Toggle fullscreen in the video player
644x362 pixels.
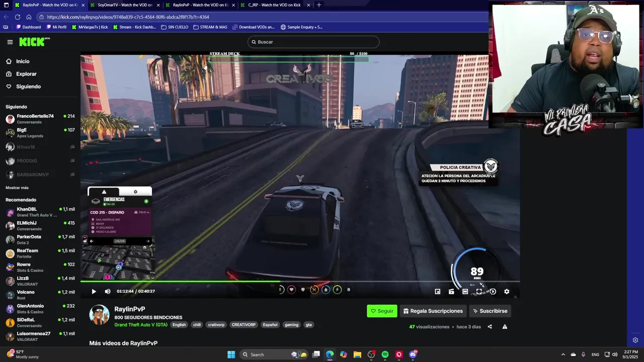479,291
